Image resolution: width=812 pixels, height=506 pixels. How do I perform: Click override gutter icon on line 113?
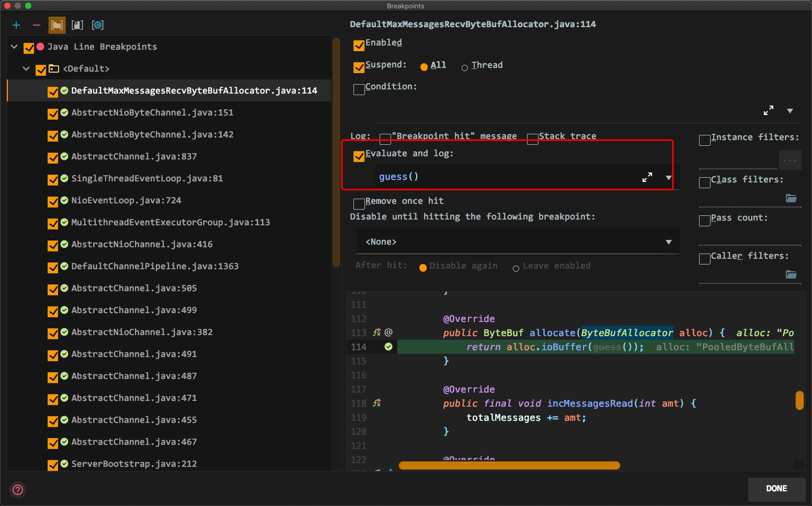376,332
